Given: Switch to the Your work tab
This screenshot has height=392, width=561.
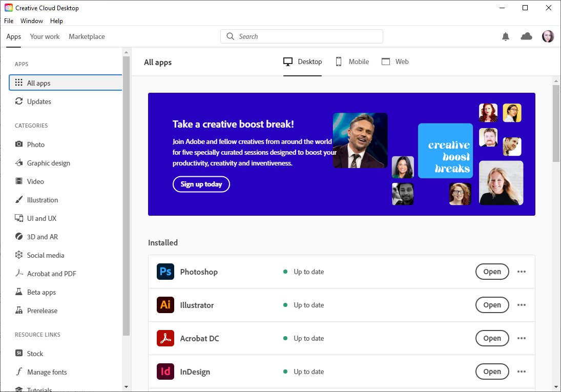Looking at the screenshot, I should (45, 36).
